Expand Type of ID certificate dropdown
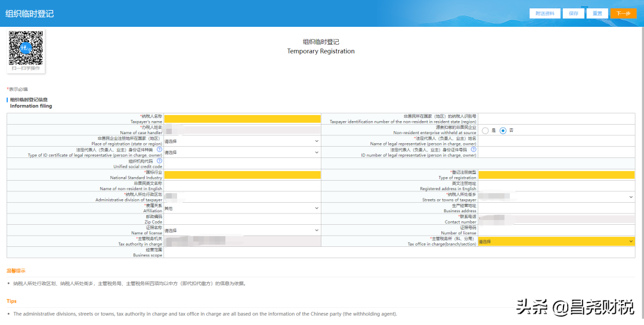Image resolution: width=644 pixels, height=325 pixels. pyautogui.click(x=242, y=152)
